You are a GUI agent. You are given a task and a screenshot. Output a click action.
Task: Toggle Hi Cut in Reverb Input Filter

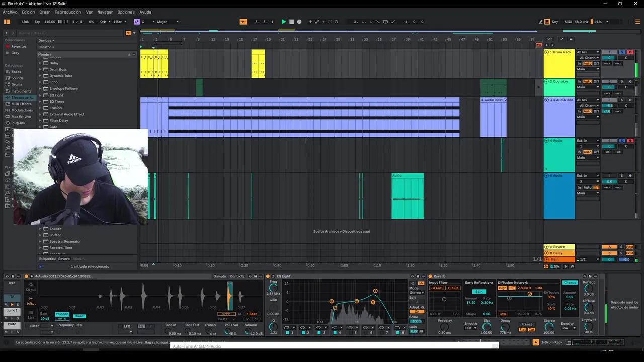click(x=453, y=288)
